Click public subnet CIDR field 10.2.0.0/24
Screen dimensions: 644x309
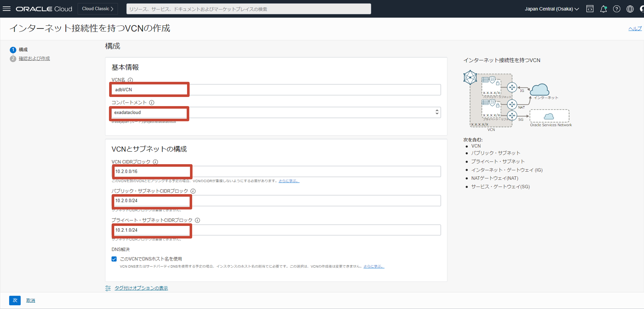276,200
